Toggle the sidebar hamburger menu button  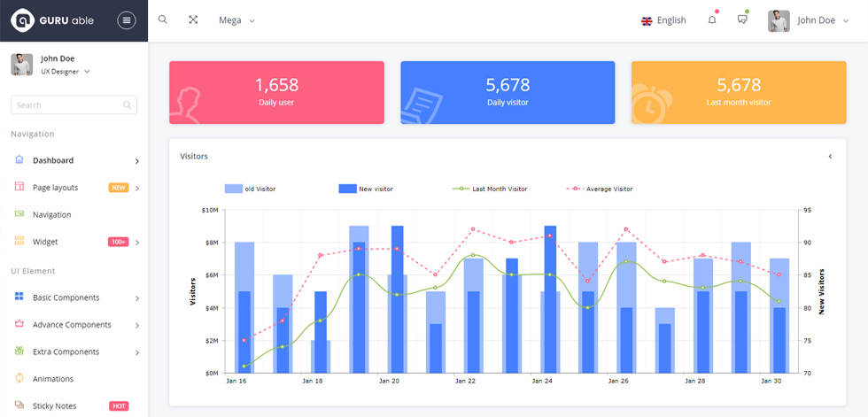pyautogui.click(x=126, y=20)
